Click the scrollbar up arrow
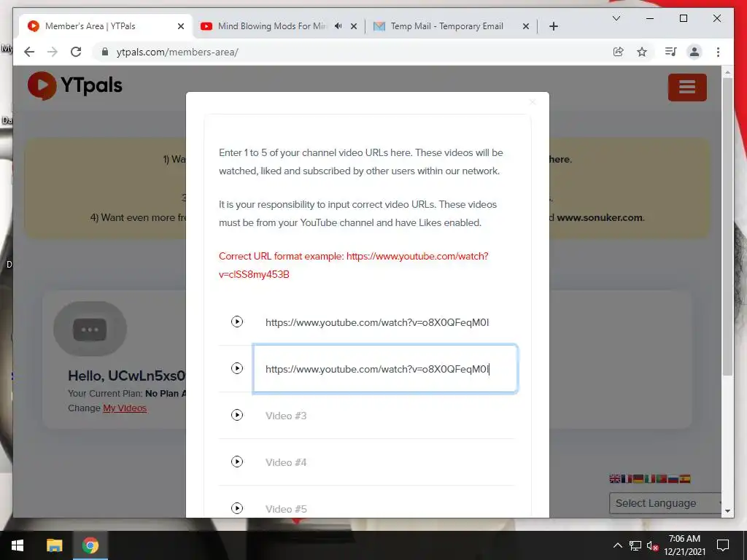The image size is (747, 560). pyautogui.click(x=727, y=72)
